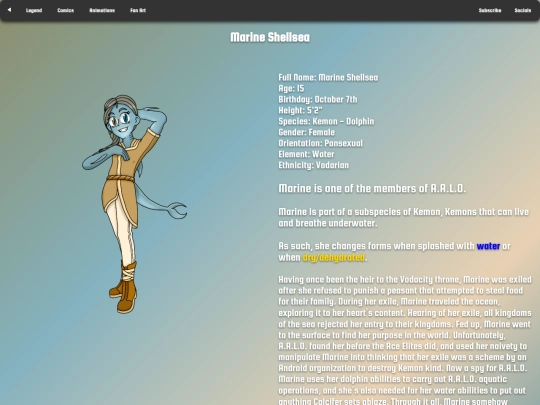Screen dimensions: 540x405
Task: Click the 'Full Name: Marine Shellsea' line
Action: point(328,77)
